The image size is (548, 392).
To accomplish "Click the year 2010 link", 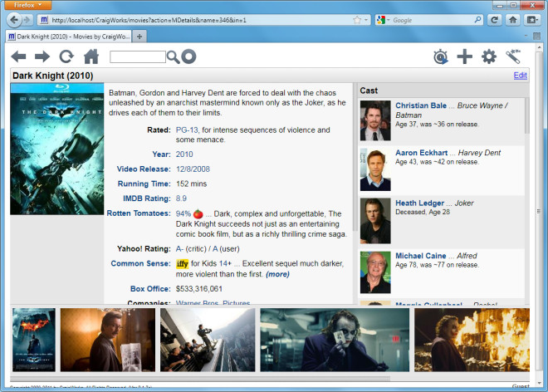I will click(x=184, y=154).
